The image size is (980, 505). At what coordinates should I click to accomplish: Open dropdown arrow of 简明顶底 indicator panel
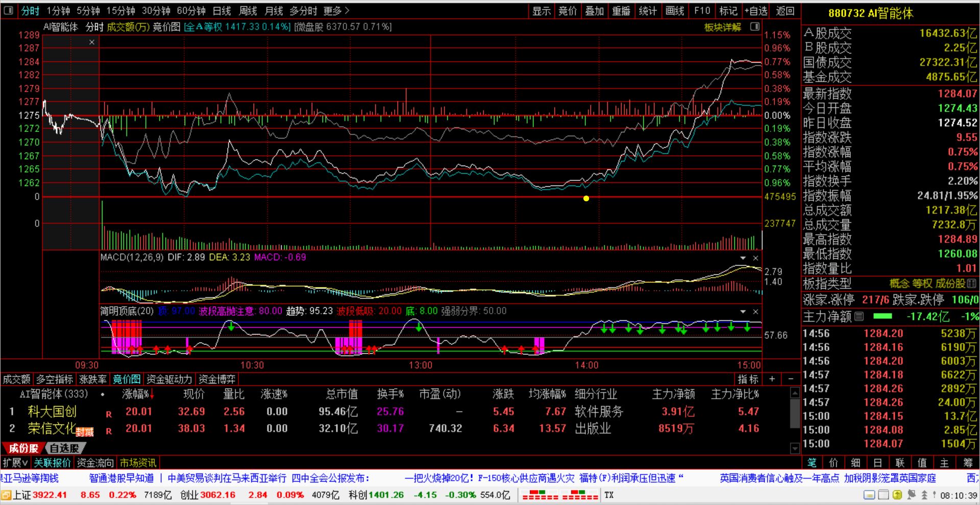tap(743, 311)
